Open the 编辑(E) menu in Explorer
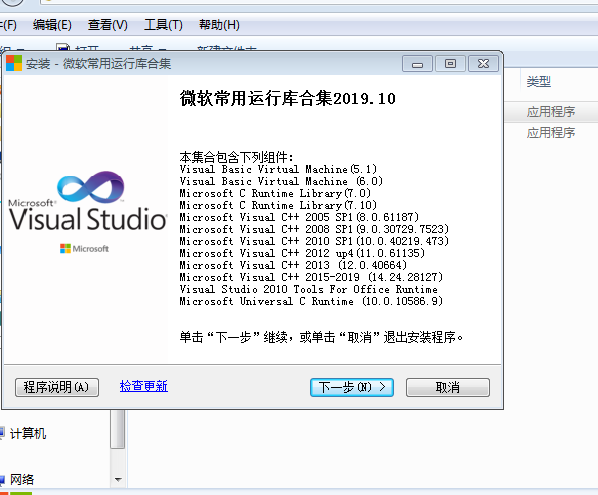598x495 pixels. pos(52,25)
